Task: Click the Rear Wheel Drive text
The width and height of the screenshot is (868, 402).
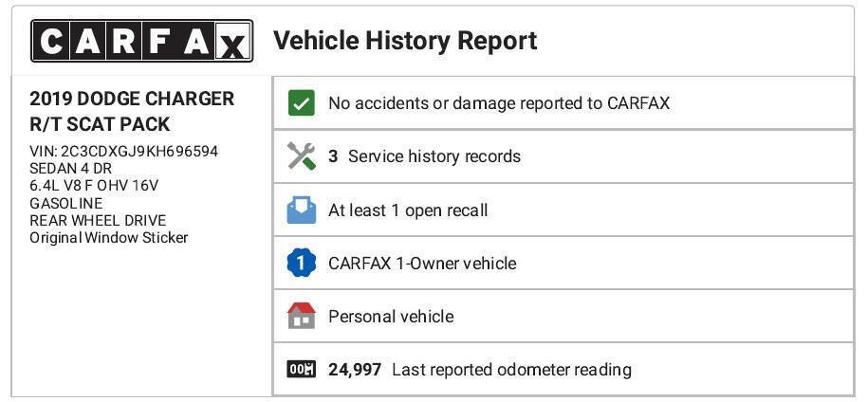Action: click(x=98, y=220)
